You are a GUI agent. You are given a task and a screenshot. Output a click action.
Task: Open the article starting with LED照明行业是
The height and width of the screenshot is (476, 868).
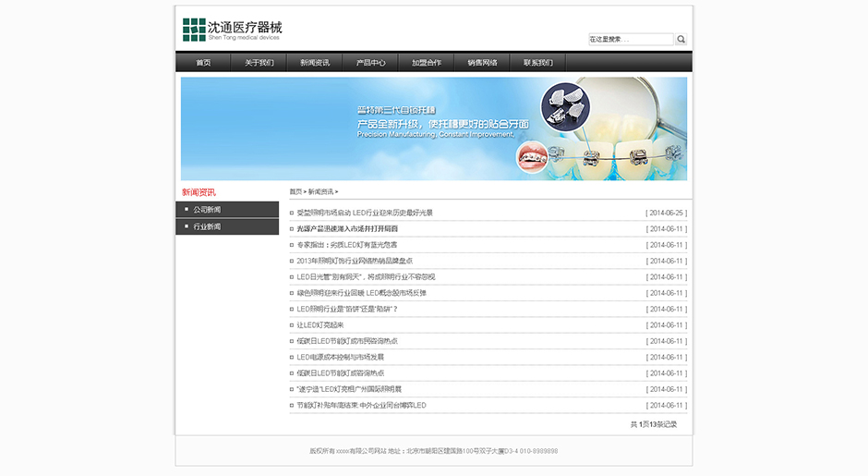[347, 310]
